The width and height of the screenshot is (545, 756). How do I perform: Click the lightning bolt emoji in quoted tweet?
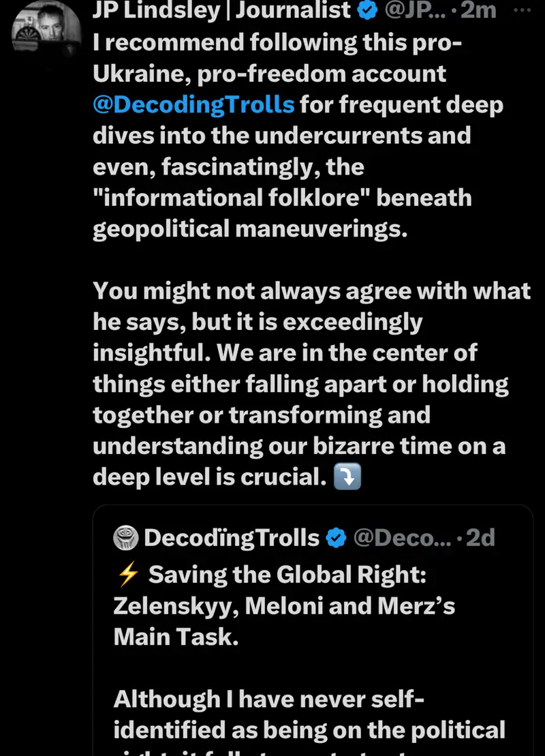(128, 575)
